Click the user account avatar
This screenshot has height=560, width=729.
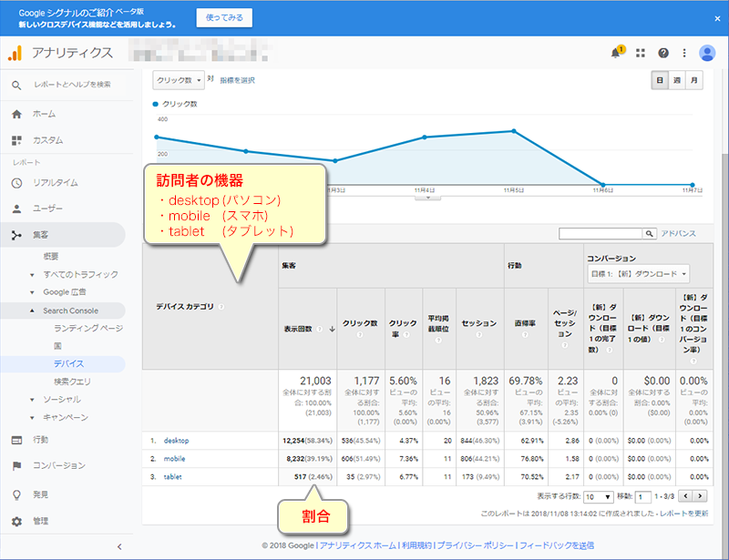click(x=707, y=53)
